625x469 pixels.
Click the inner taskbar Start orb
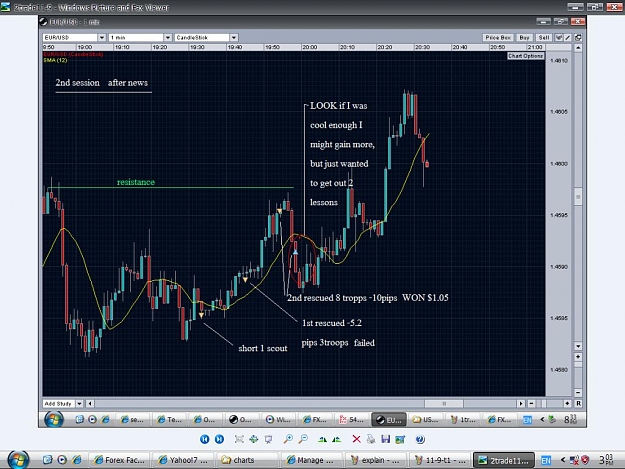54,419
